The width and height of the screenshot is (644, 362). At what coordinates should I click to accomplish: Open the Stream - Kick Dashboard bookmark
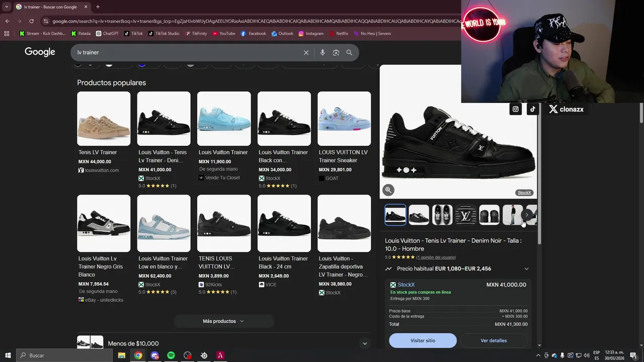pyautogui.click(x=43, y=34)
